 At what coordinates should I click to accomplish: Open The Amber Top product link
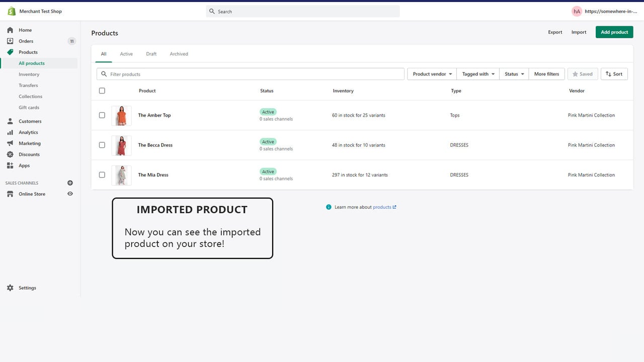point(154,115)
